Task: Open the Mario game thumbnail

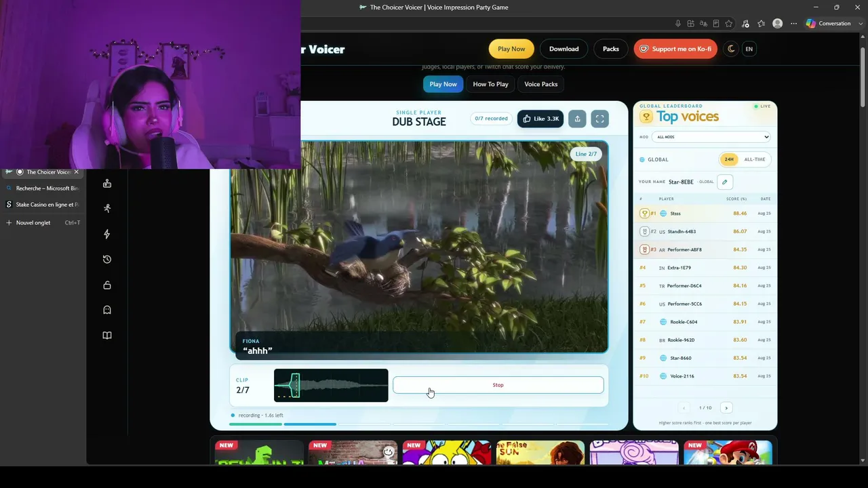Action: (x=728, y=452)
